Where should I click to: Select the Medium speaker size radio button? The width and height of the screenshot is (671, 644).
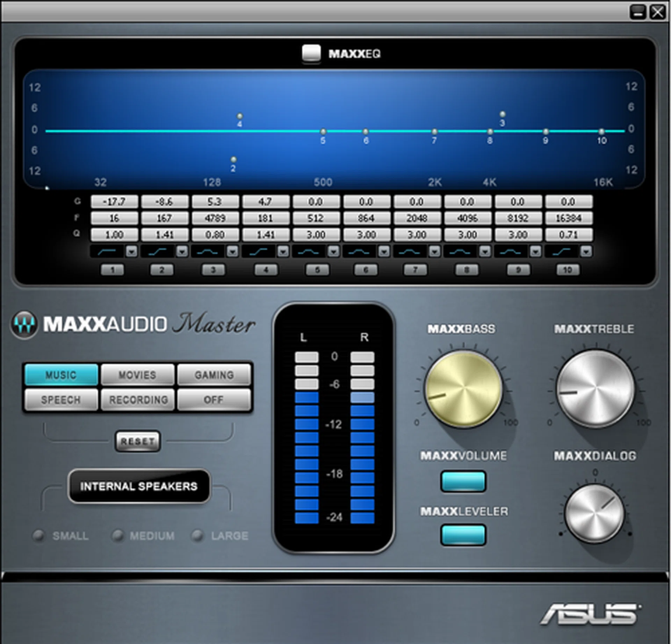(x=117, y=535)
